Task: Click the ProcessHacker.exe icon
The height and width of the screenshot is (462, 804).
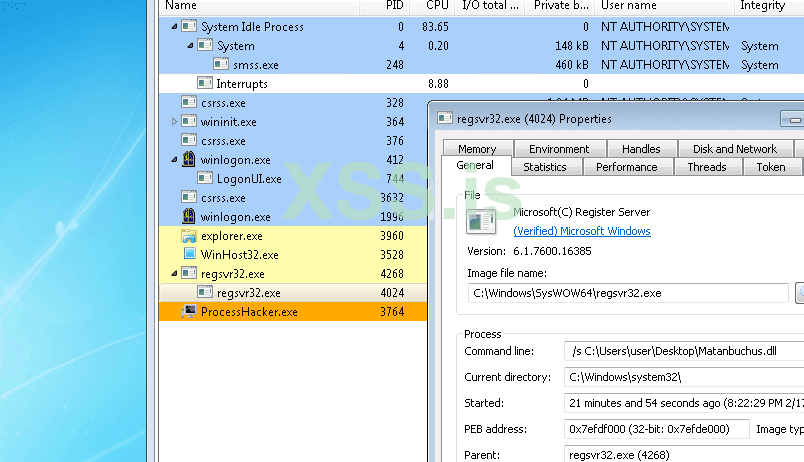Action: (189, 311)
